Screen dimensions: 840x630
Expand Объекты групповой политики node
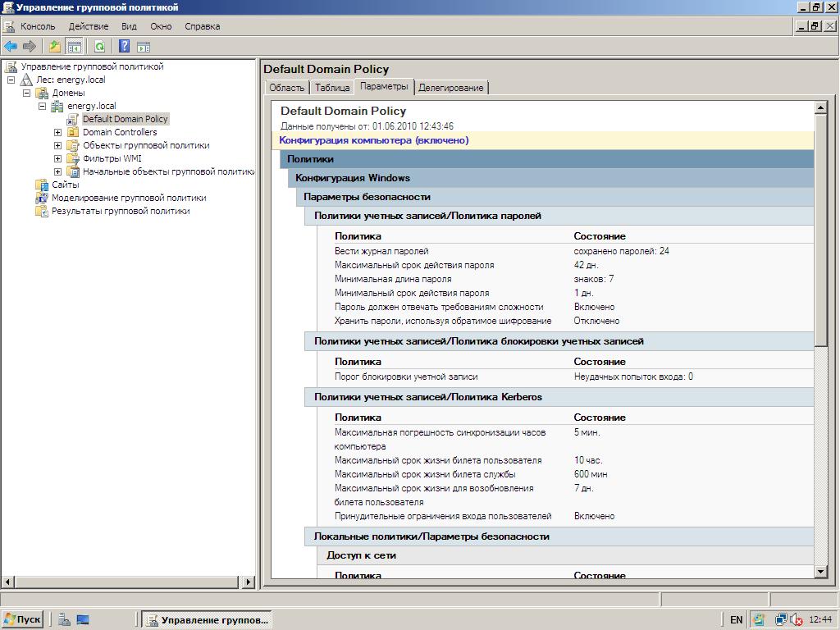(58, 145)
